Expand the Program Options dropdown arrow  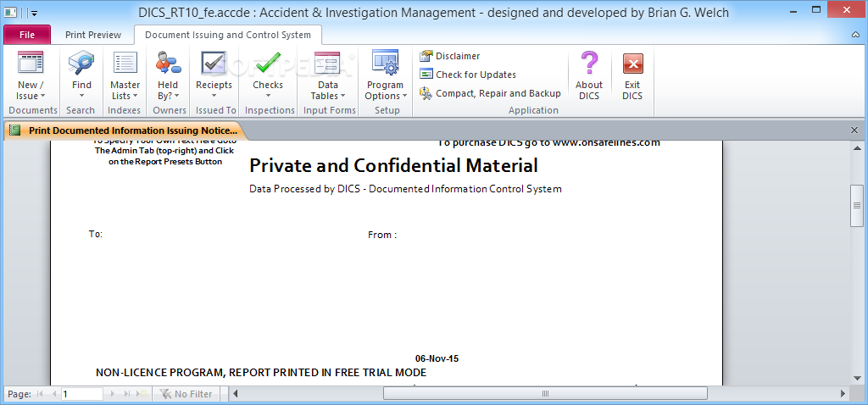(404, 97)
